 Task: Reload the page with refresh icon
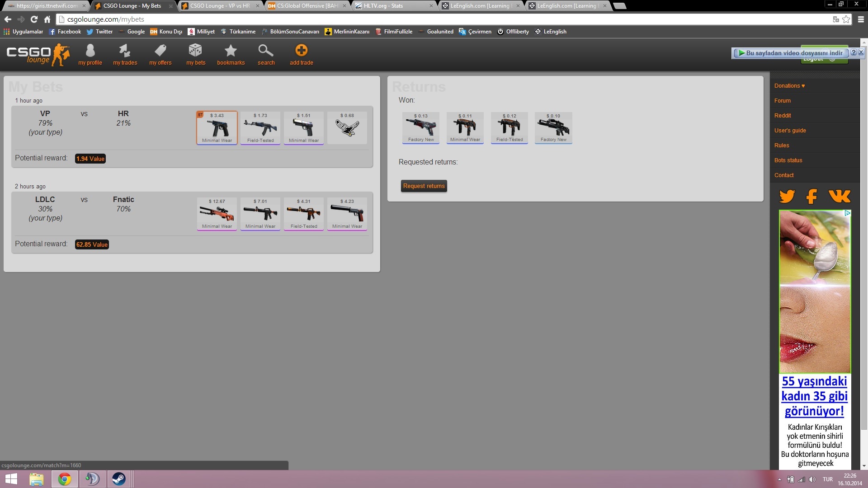click(x=34, y=19)
